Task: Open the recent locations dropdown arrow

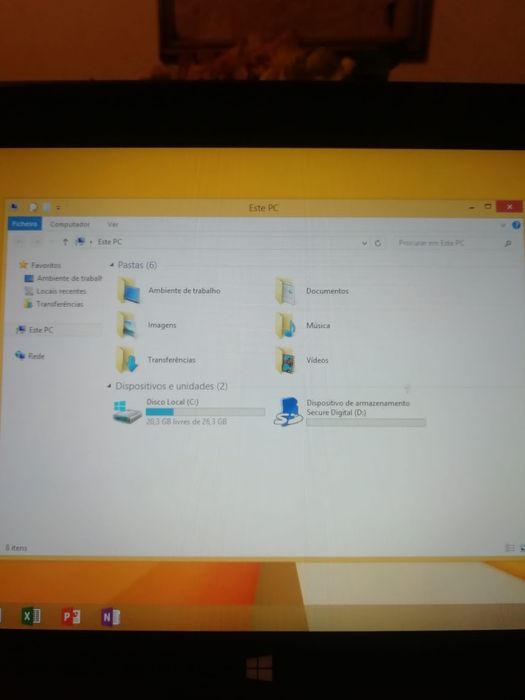Action: tap(51, 242)
